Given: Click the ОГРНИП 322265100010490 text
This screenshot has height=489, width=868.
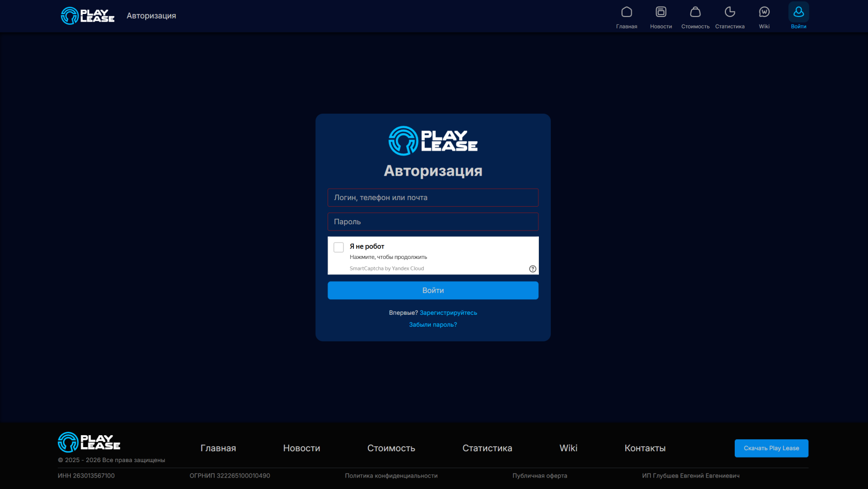Looking at the screenshot, I should click(230, 476).
